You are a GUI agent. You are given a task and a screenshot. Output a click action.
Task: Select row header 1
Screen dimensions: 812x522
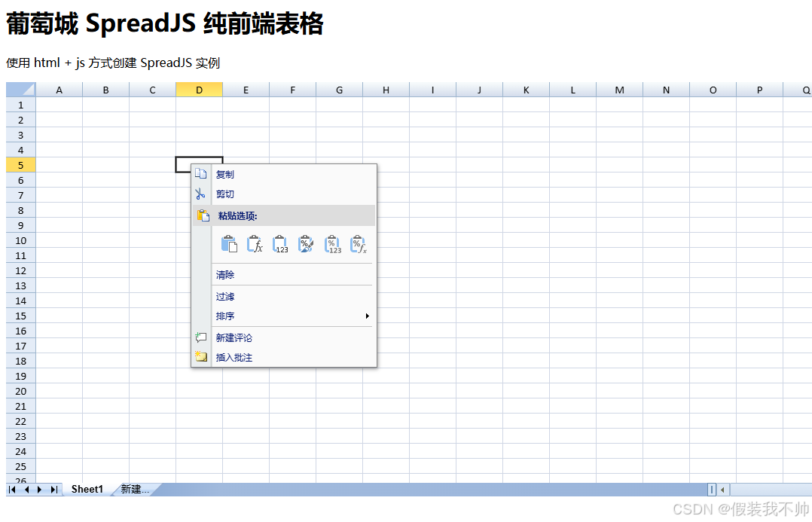[21, 105]
